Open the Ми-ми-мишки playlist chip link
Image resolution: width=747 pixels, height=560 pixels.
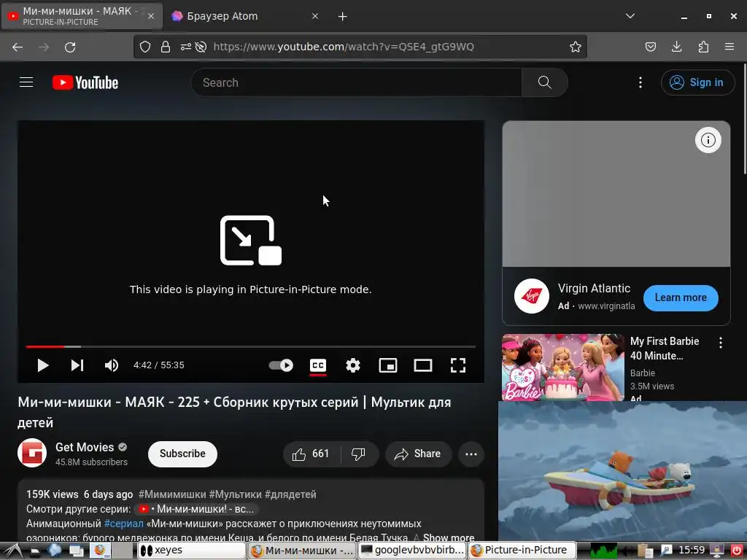coord(197,509)
